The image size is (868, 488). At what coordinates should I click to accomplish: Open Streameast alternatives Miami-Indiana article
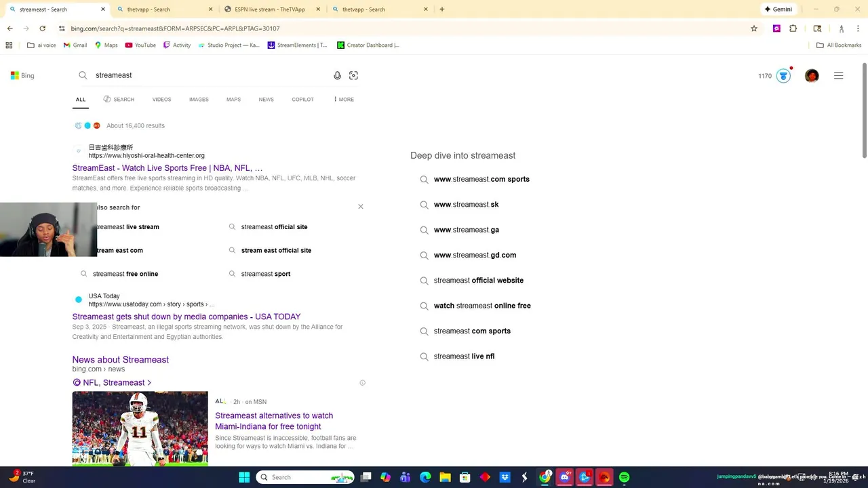click(x=274, y=421)
